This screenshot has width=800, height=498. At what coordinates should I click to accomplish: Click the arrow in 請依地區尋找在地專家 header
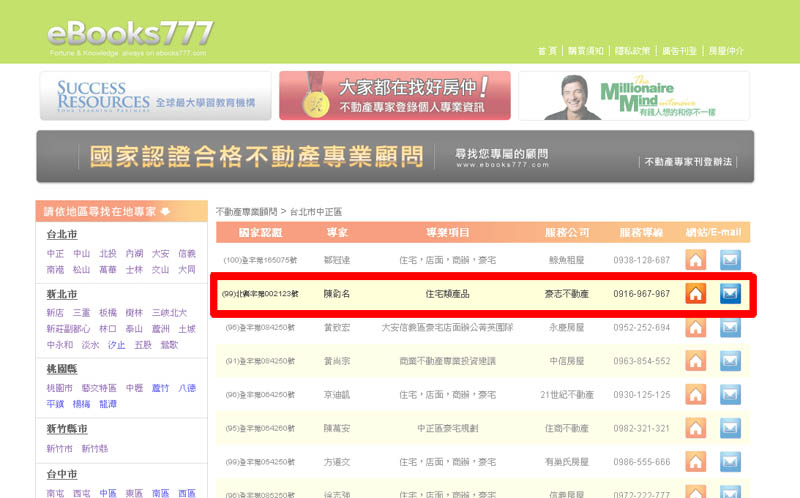[165, 211]
